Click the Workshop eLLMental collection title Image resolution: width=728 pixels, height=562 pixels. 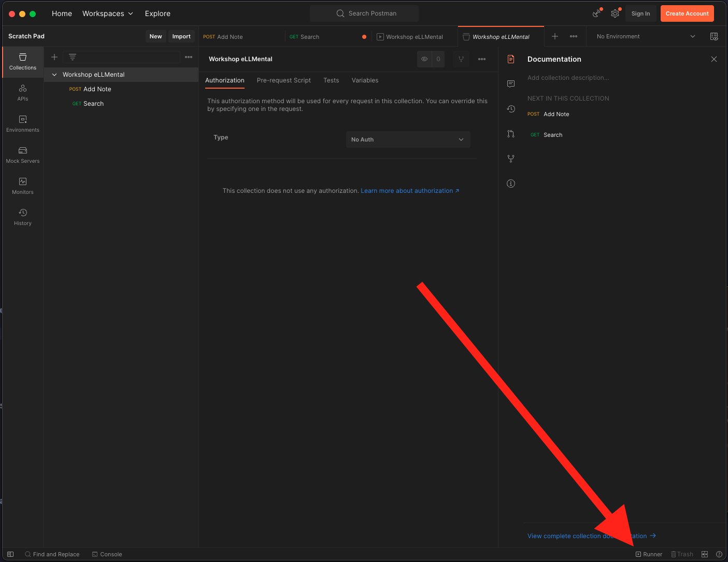point(240,59)
